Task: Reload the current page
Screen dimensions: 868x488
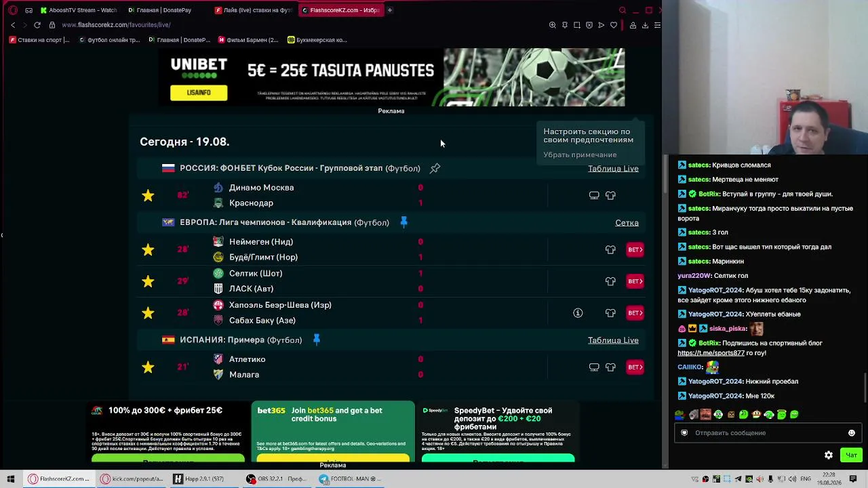Action: [x=37, y=25]
